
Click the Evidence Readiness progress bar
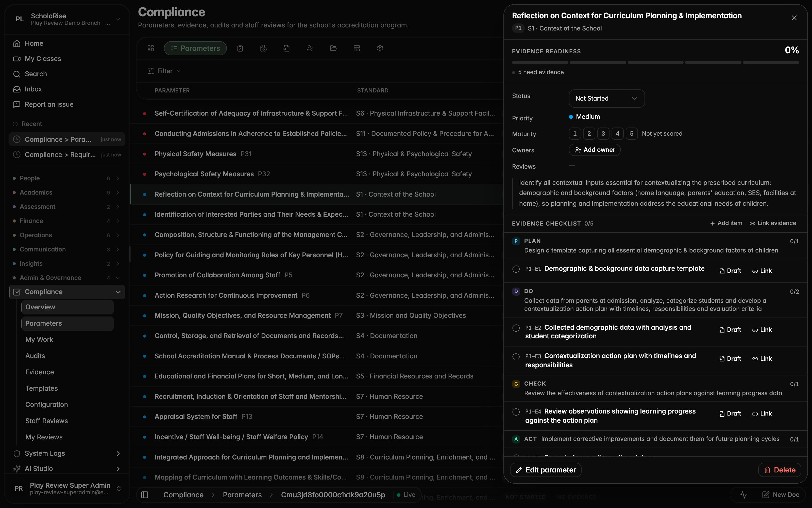pos(655,62)
